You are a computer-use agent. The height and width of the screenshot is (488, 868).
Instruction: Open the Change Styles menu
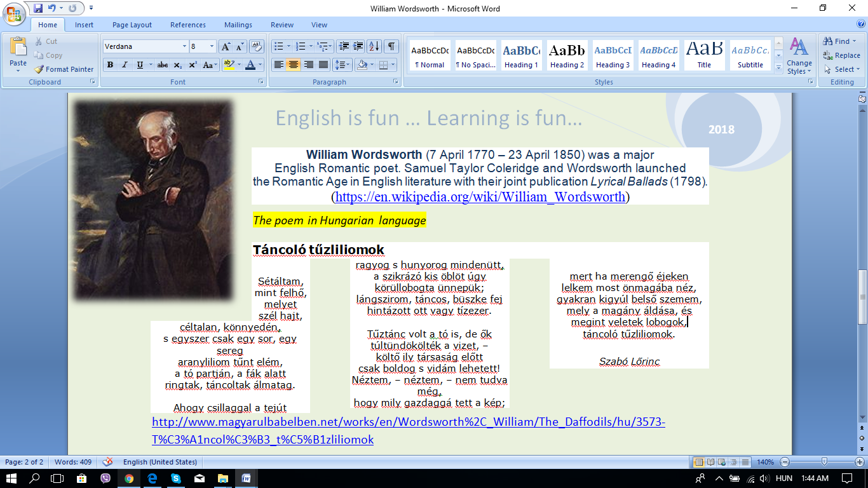click(799, 56)
